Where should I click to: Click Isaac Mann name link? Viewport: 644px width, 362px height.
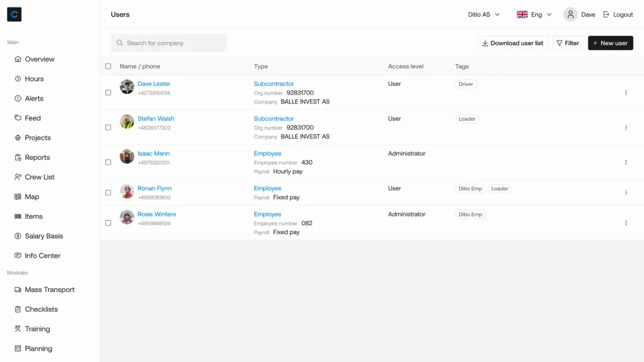point(153,153)
